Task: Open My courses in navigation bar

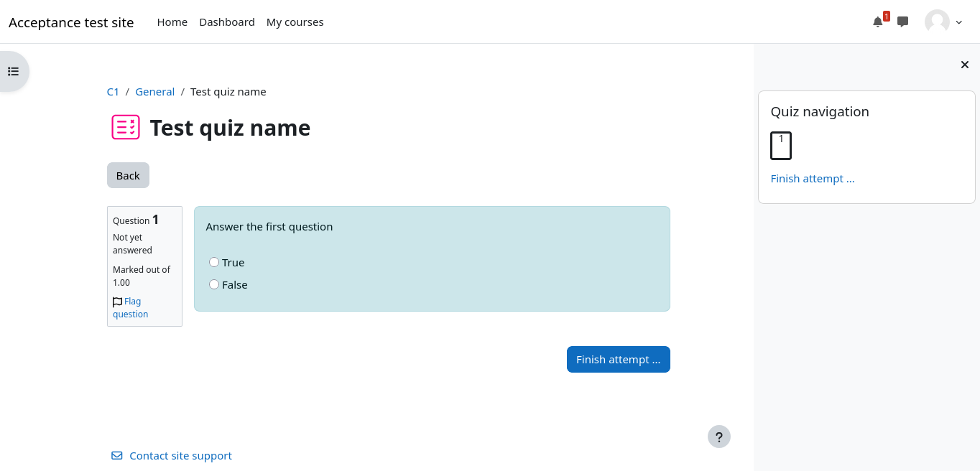Action: (295, 22)
